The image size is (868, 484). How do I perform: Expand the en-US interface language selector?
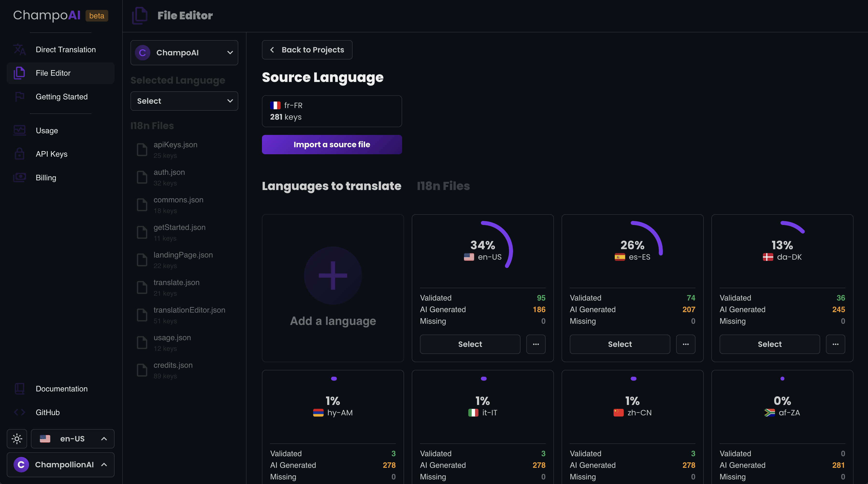click(72, 439)
